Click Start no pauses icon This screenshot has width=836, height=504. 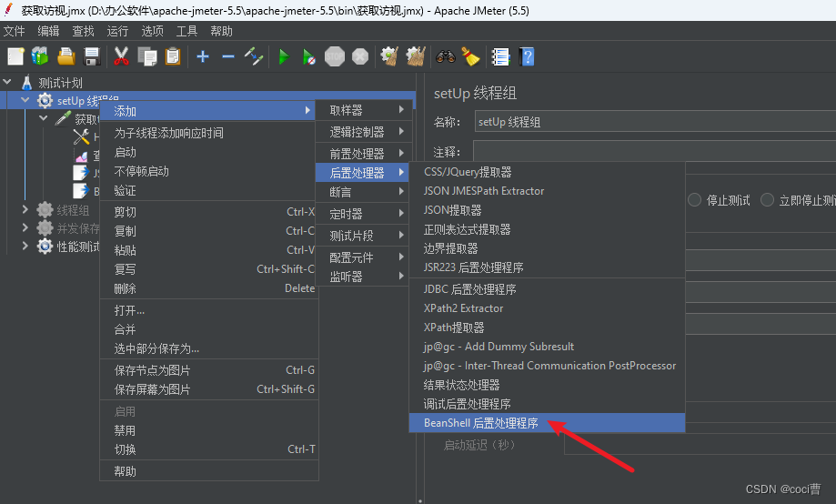pos(309,56)
